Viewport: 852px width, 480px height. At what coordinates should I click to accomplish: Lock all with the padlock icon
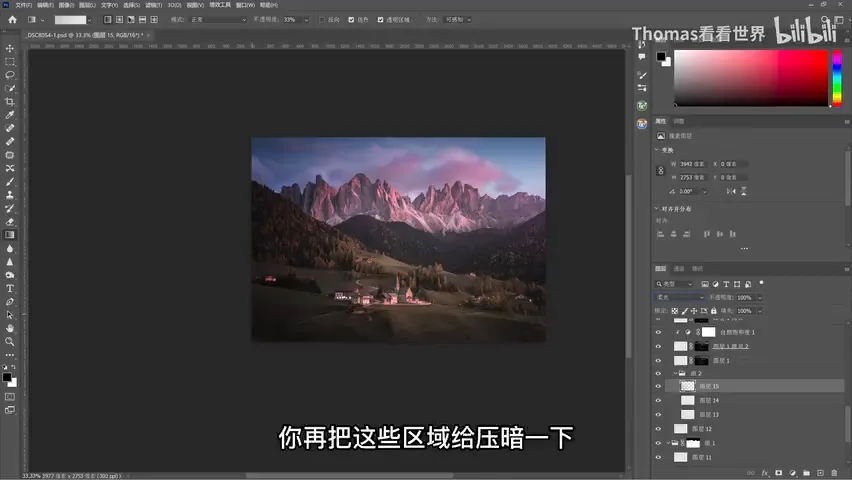click(713, 311)
